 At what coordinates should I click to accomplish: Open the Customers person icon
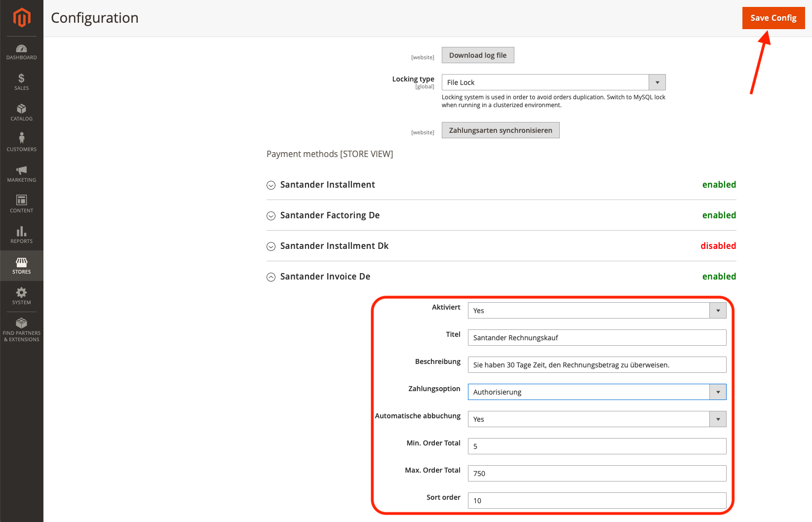[21, 138]
